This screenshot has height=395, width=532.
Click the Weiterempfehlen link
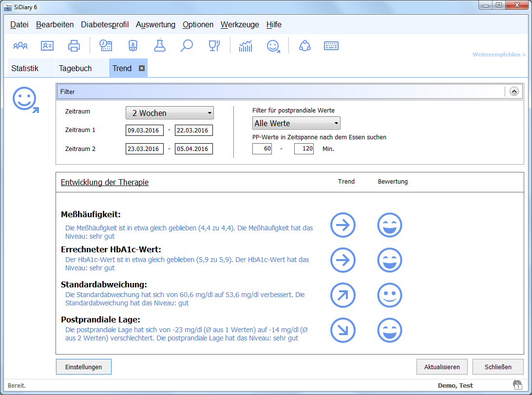[x=499, y=55]
